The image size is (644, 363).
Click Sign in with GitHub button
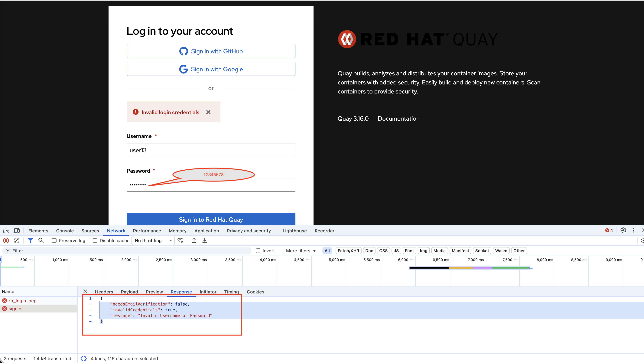(x=211, y=51)
